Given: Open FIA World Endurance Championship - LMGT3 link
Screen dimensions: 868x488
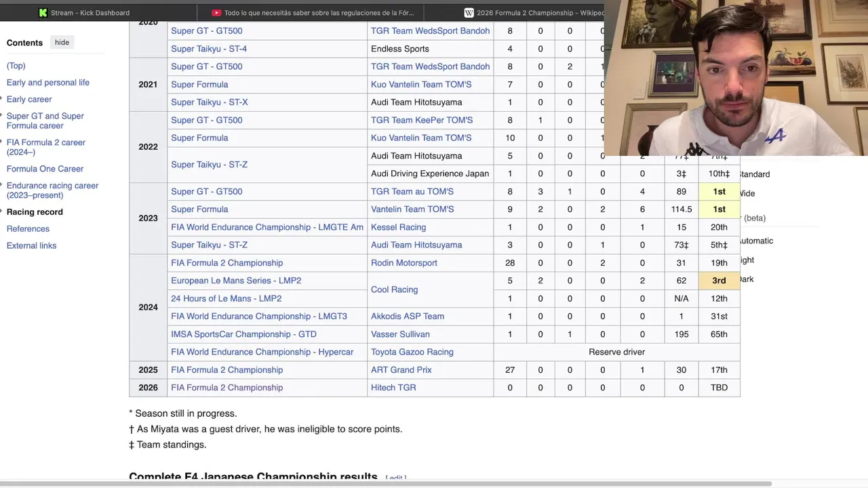Looking at the screenshot, I should click(259, 317).
